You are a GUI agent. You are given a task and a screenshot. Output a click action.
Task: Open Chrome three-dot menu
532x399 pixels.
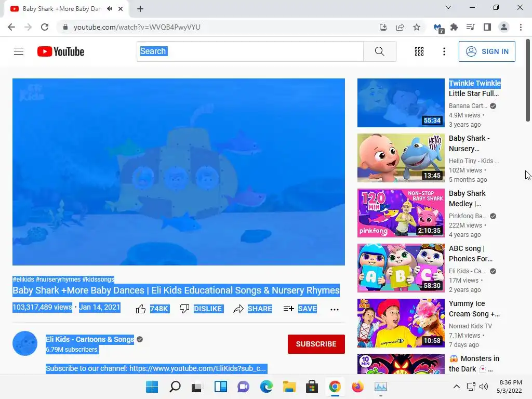pyautogui.click(x=521, y=27)
